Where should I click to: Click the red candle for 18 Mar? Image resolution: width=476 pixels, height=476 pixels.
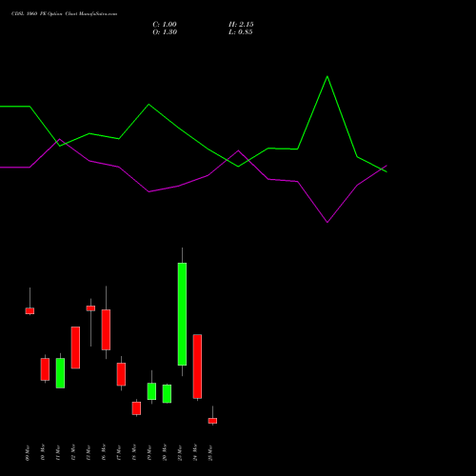tap(136, 408)
